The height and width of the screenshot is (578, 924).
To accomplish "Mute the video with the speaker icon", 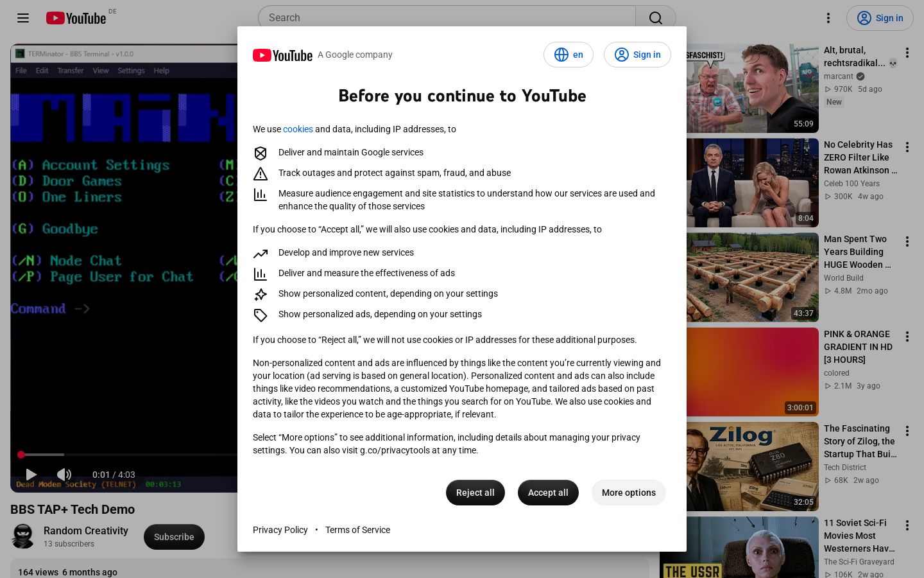I will (64, 475).
